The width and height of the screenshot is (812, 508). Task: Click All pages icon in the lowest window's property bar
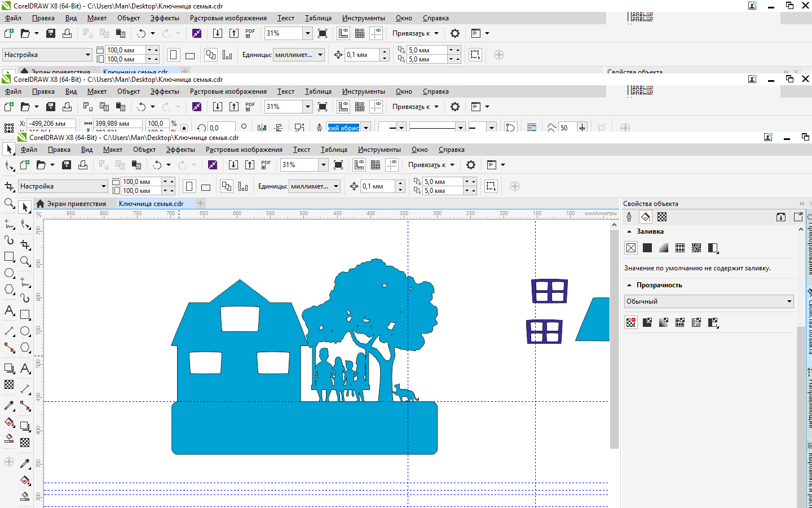[227, 186]
